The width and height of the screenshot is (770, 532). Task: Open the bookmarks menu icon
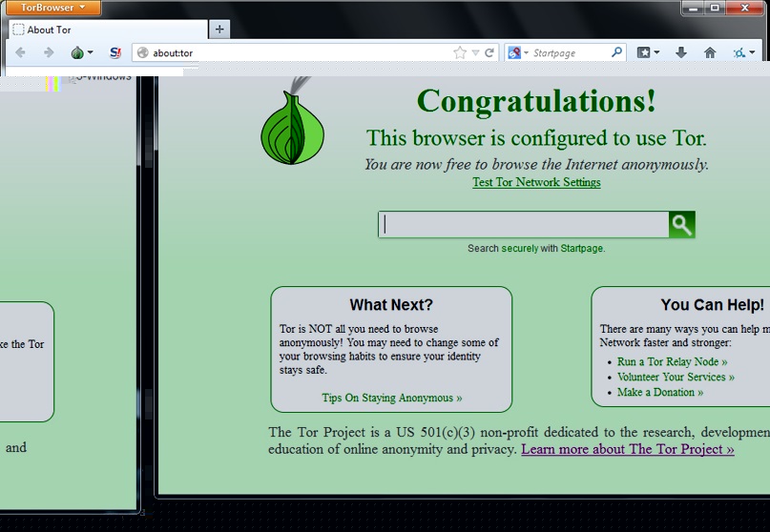pyautogui.click(x=643, y=52)
